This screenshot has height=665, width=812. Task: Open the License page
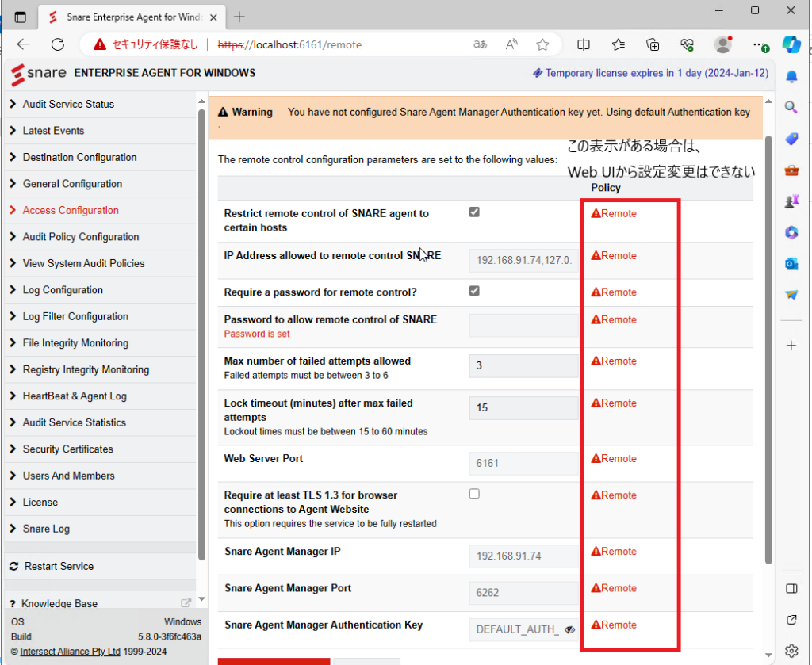click(101, 502)
